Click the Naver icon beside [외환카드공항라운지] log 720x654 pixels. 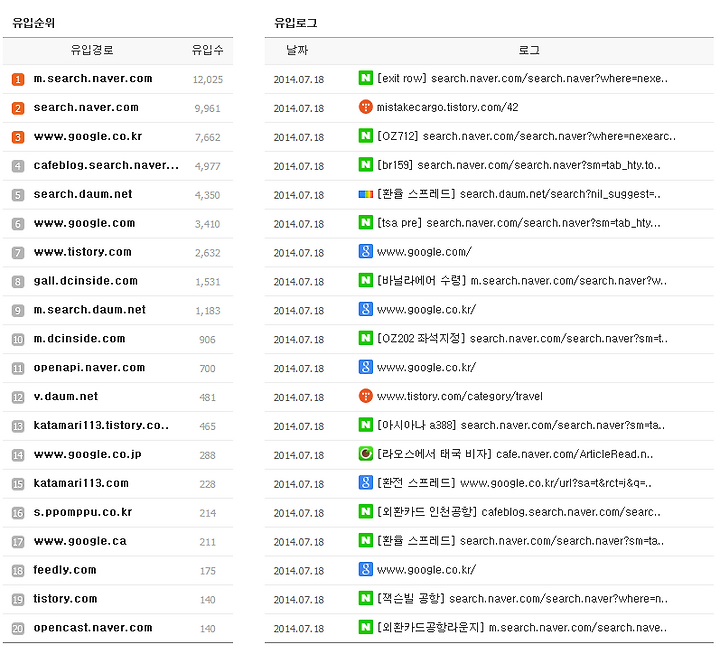click(x=366, y=628)
